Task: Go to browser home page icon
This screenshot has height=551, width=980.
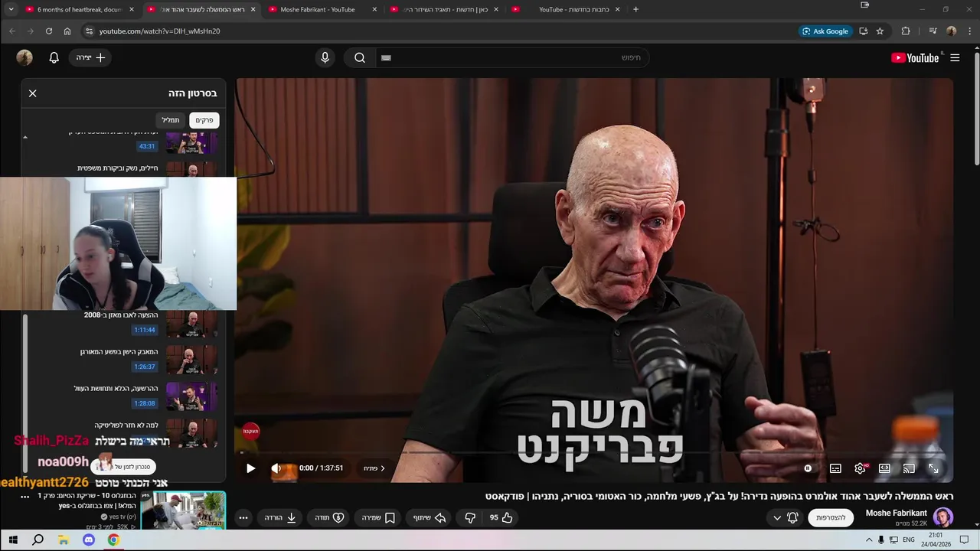Action: click(x=67, y=31)
